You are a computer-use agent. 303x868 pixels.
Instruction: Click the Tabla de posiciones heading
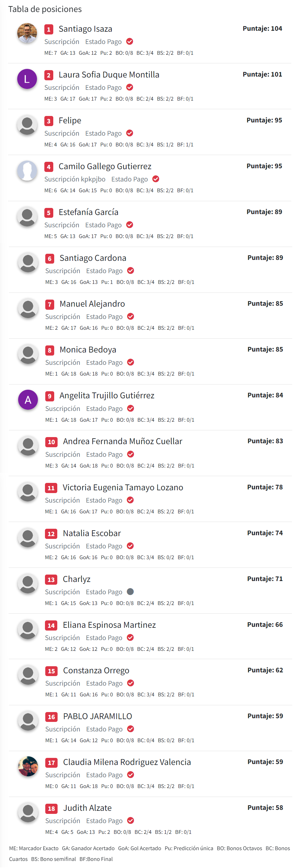point(45,9)
